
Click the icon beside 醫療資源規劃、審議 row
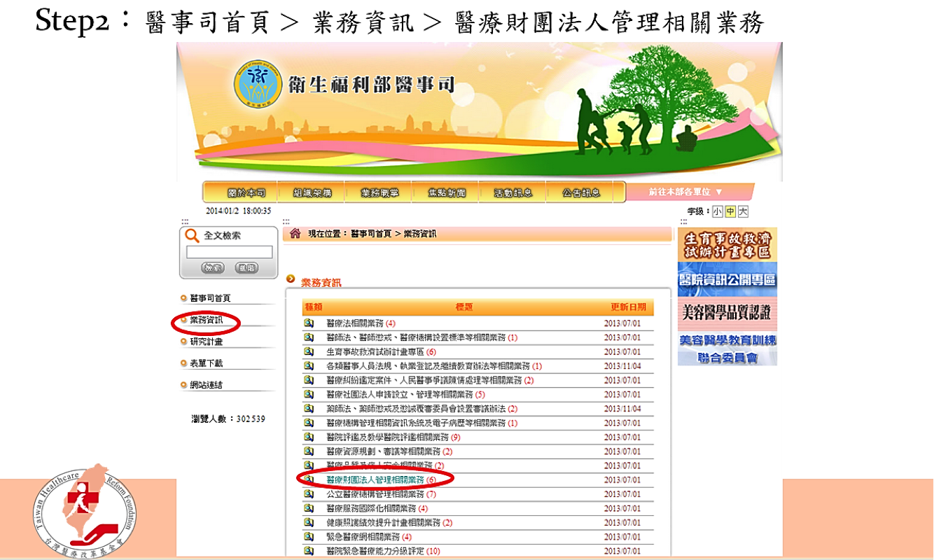(309, 451)
